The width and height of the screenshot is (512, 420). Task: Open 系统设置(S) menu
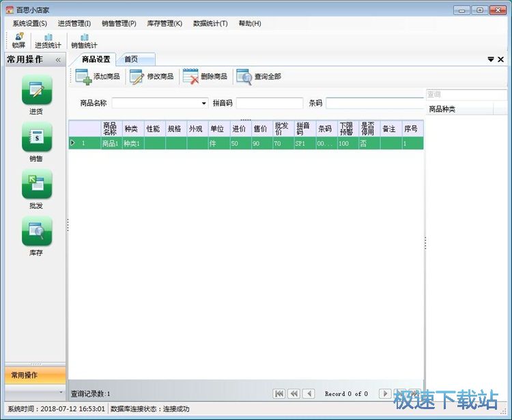(30, 23)
